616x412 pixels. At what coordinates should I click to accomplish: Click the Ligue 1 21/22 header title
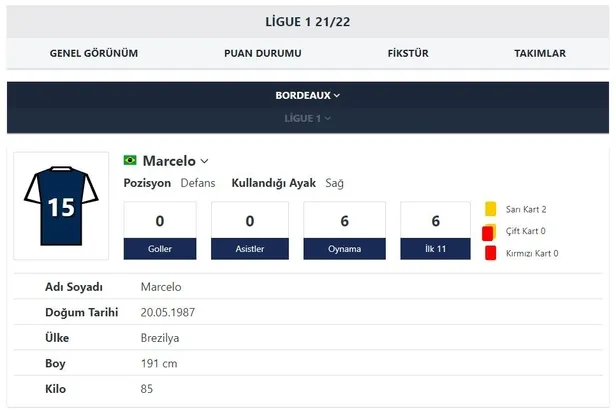pos(308,21)
